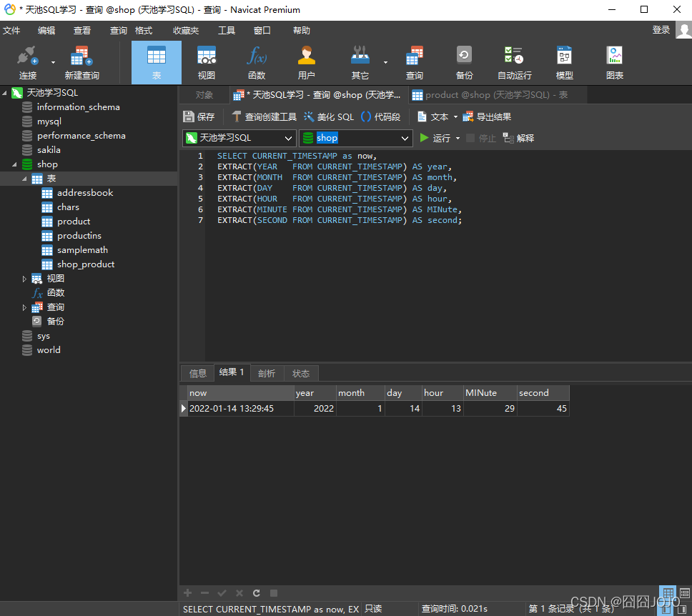The width and height of the screenshot is (692, 616).
Task: Open the 收藏夹 (Favorites) menu
Action: 186,31
